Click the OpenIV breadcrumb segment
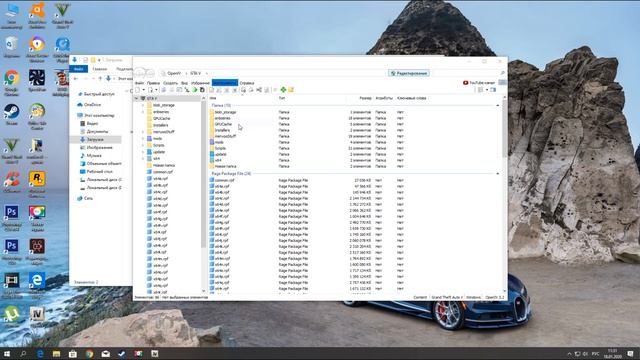 coord(174,73)
